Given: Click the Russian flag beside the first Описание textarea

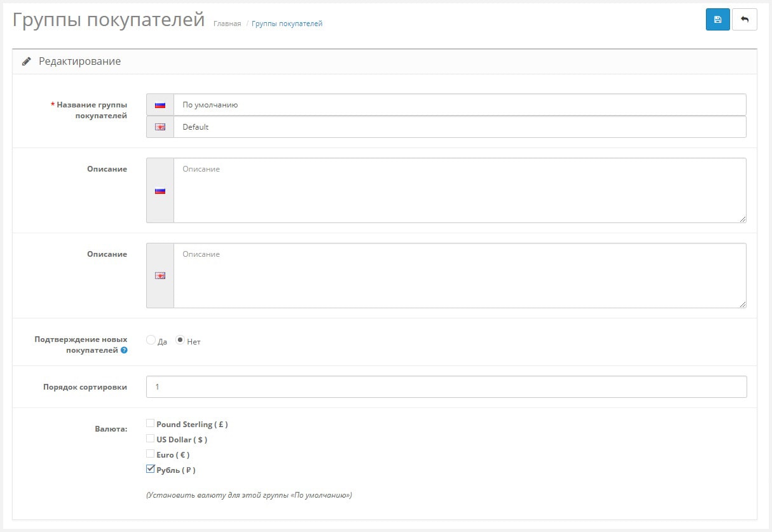Looking at the screenshot, I should (160, 191).
